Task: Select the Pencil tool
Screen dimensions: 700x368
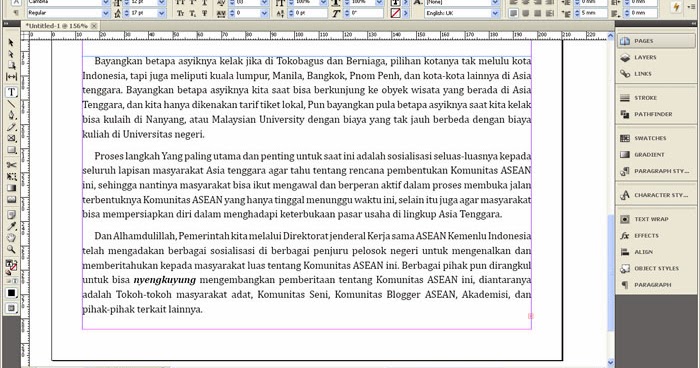Action: (x=11, y=127)
